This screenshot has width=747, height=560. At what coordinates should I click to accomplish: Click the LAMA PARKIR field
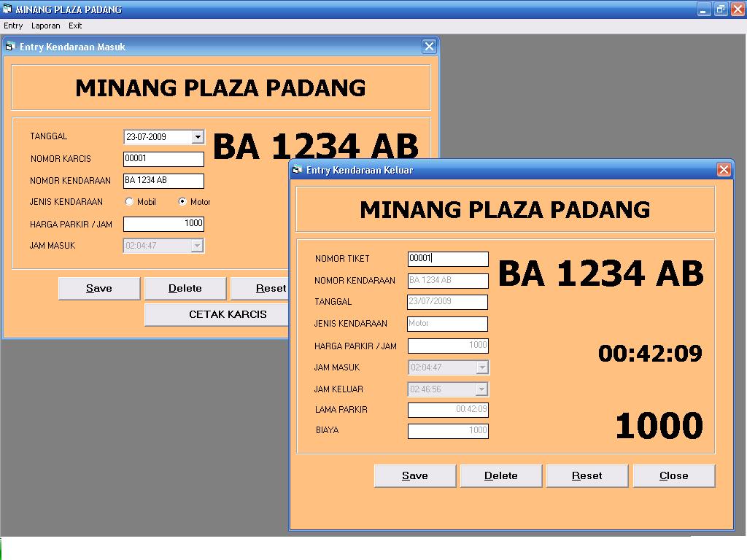[448, 410]
